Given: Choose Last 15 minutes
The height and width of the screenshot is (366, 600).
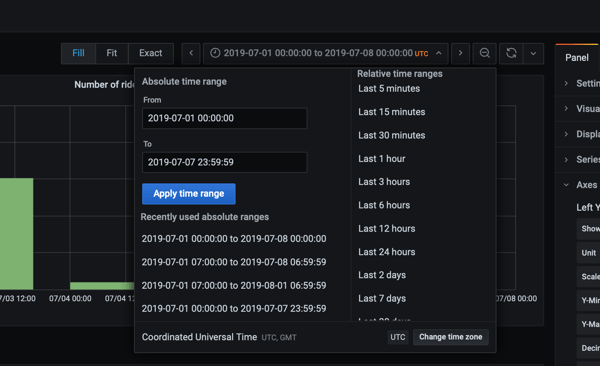Looking at the screenshot, I should [391, 112].
